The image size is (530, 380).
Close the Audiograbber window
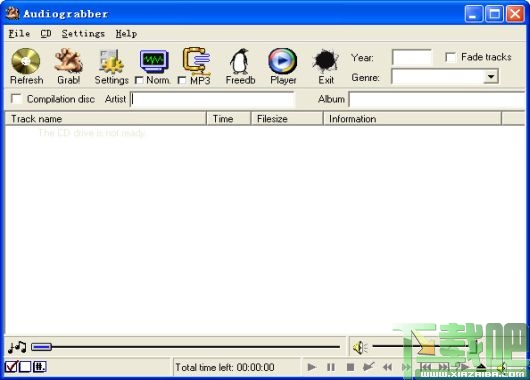(x=515, y=14)
